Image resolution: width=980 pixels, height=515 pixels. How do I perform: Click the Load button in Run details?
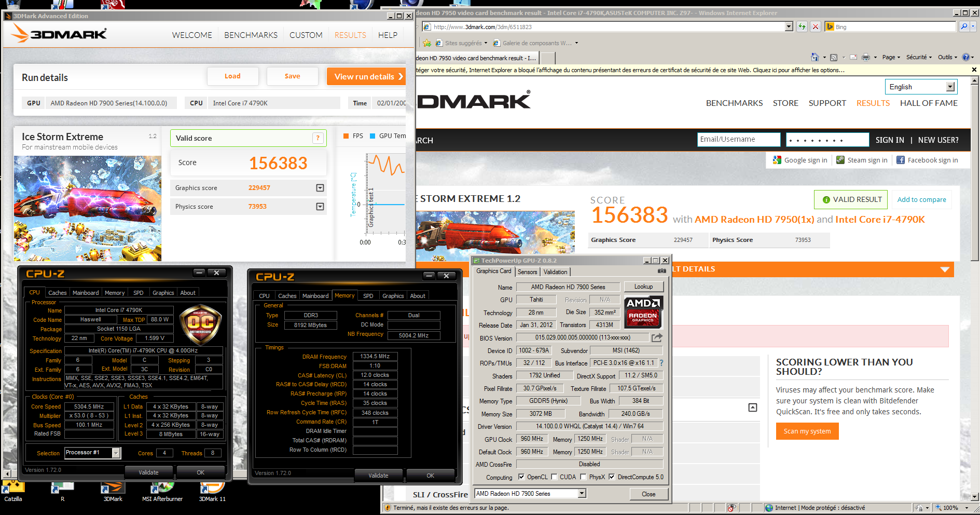point(232,76)
